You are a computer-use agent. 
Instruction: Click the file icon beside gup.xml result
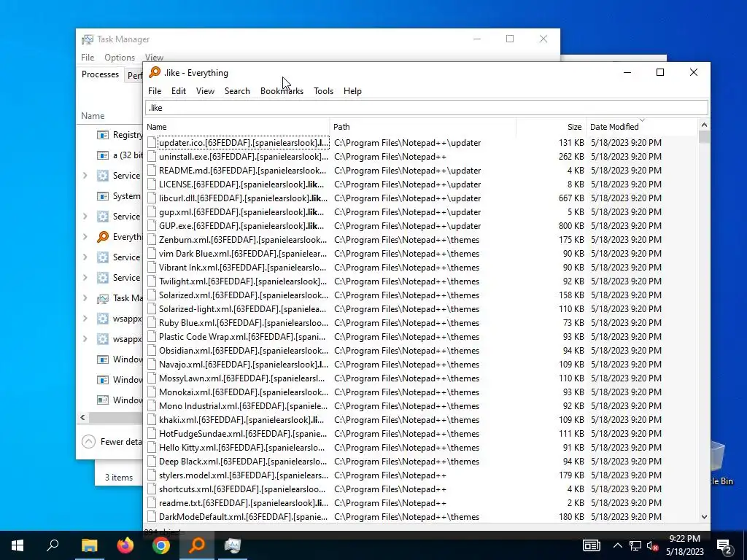tap(152, 211)
